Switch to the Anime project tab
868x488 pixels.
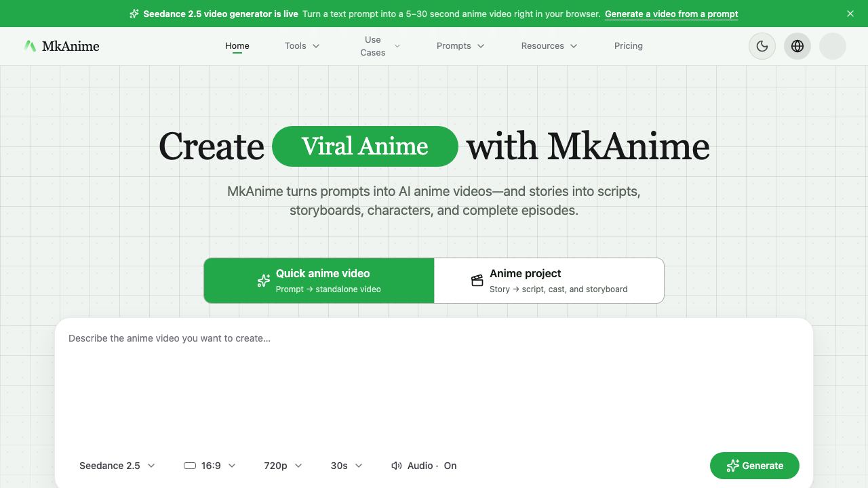[549, 281]
